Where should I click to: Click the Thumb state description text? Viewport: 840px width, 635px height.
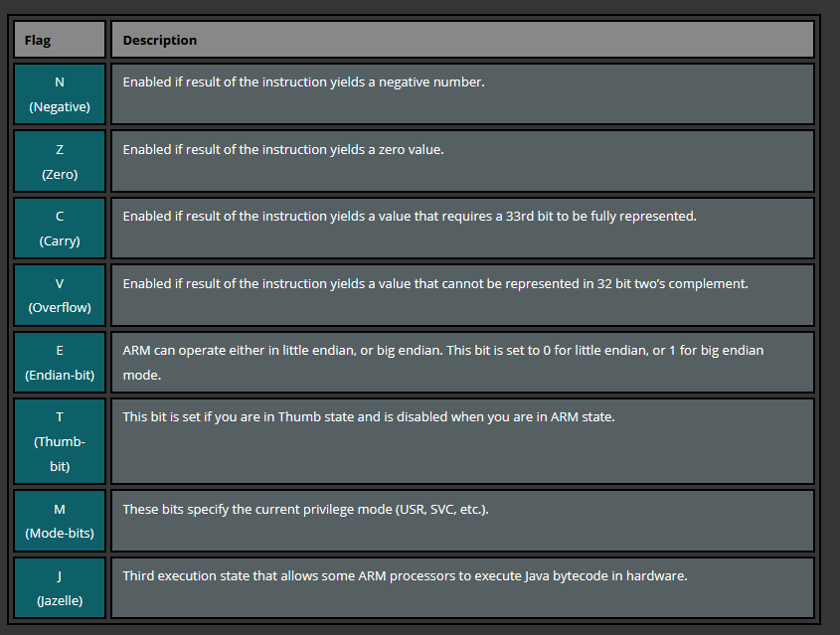click(369, 416)
